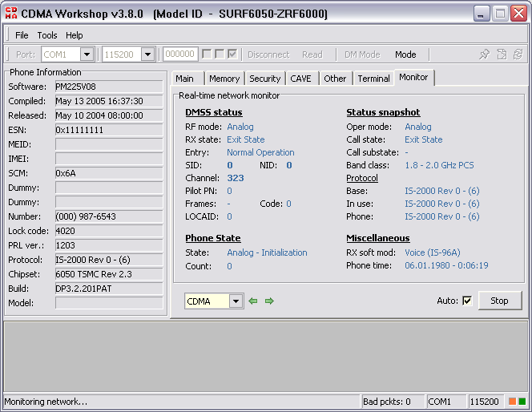Click the orange status indicator square

pyautogui.click(x=512, y=402)
